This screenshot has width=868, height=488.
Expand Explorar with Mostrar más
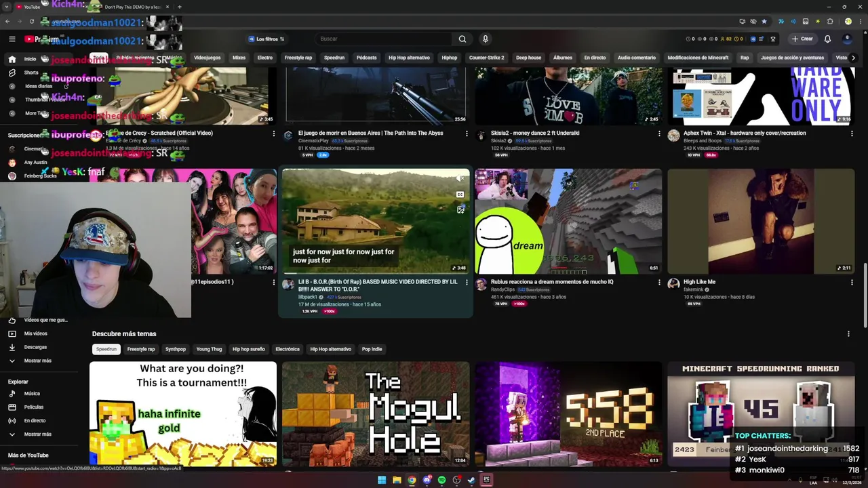37,434
